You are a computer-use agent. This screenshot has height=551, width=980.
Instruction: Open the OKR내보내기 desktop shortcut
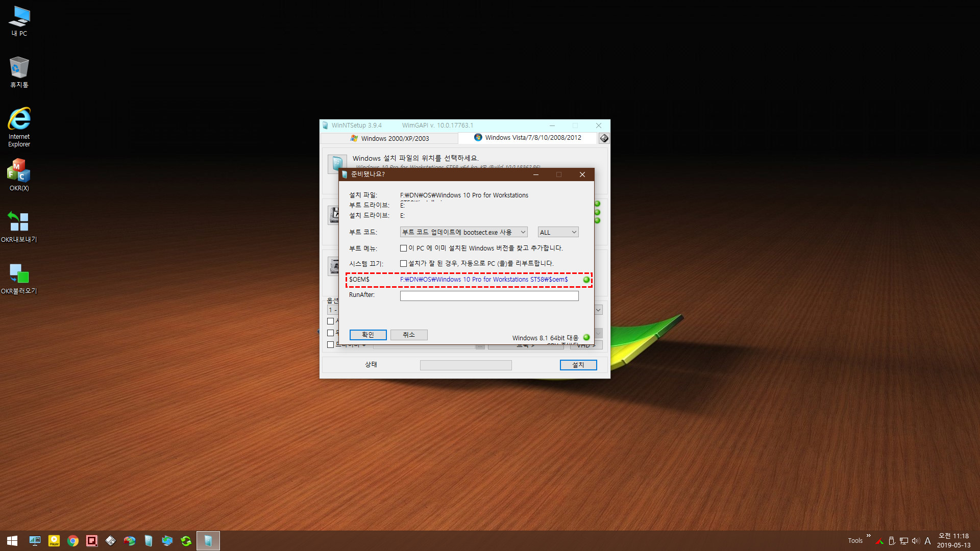(x=19, y=227)
